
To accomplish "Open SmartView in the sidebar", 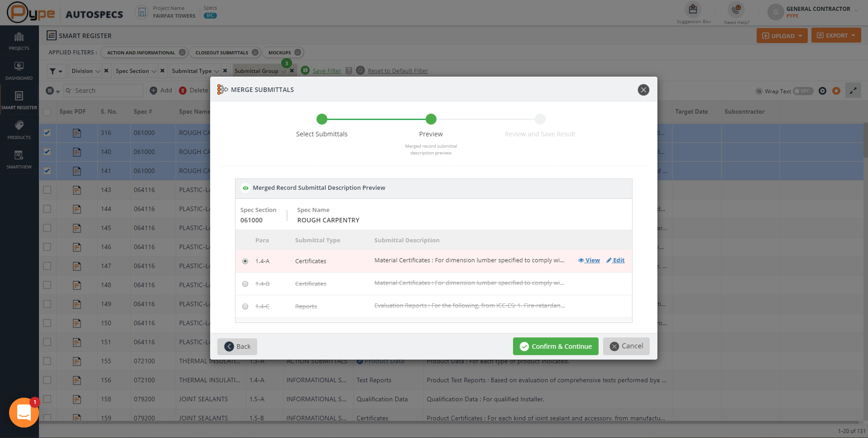I will tap(19, 160).
